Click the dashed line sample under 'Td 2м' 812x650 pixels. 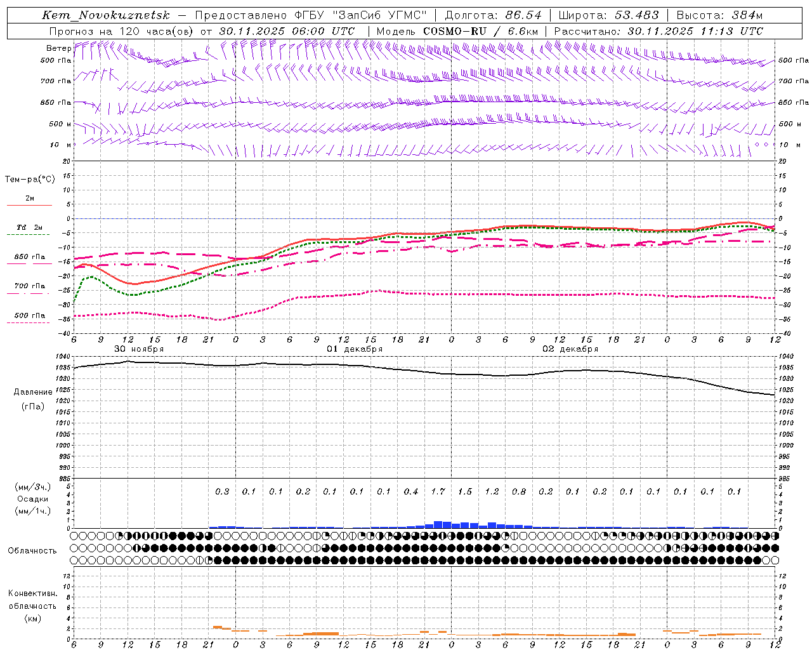29,235
